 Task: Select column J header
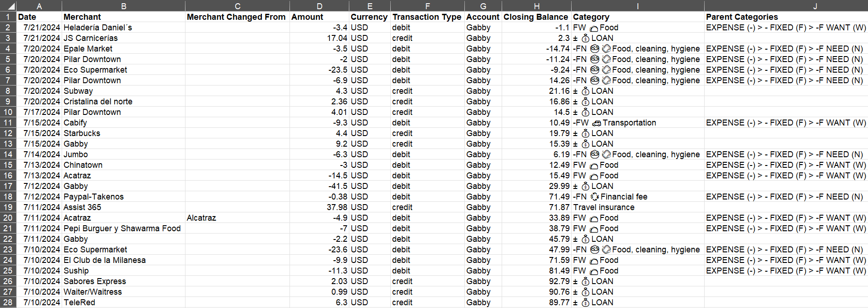click(815, 6)
